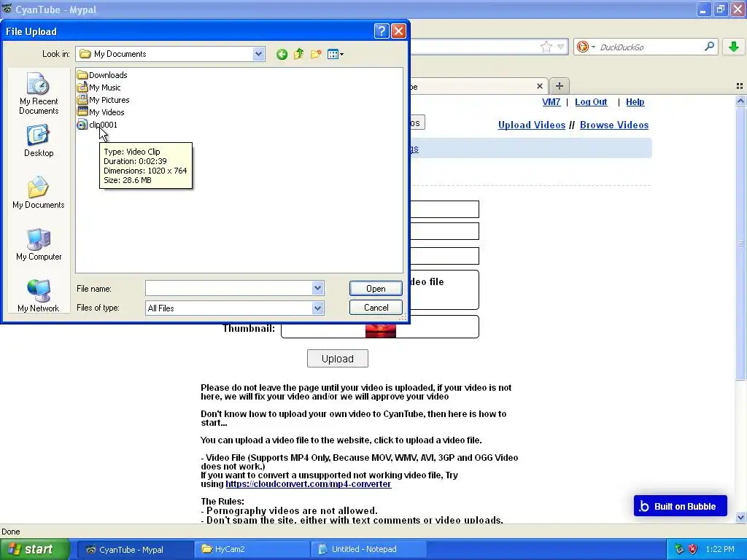This screenshot has width=747, height=560.
Task: Click the File Upload help button
Action: [x=381, y=31]
